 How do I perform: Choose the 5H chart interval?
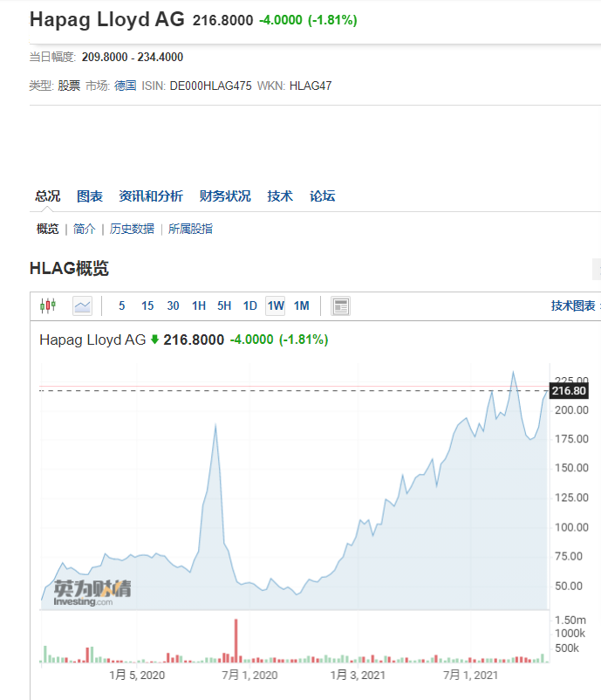click(224, 305)
